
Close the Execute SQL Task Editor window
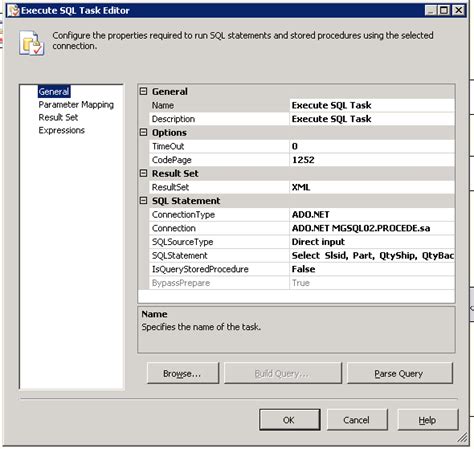[459, 10]
